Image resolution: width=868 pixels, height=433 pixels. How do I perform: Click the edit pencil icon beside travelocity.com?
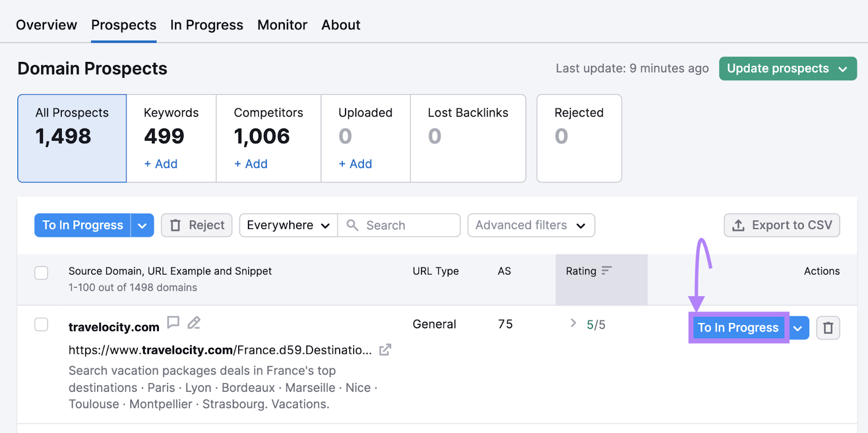(194, 323)
